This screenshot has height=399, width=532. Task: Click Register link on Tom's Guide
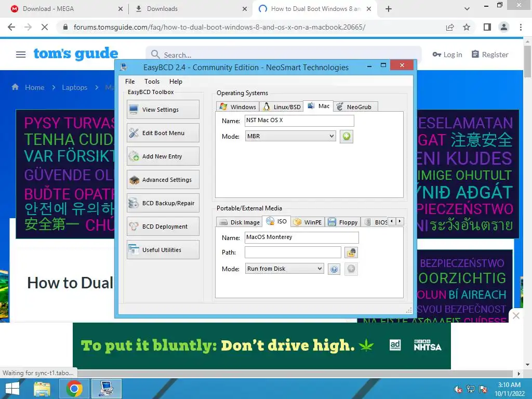point(490,55)
